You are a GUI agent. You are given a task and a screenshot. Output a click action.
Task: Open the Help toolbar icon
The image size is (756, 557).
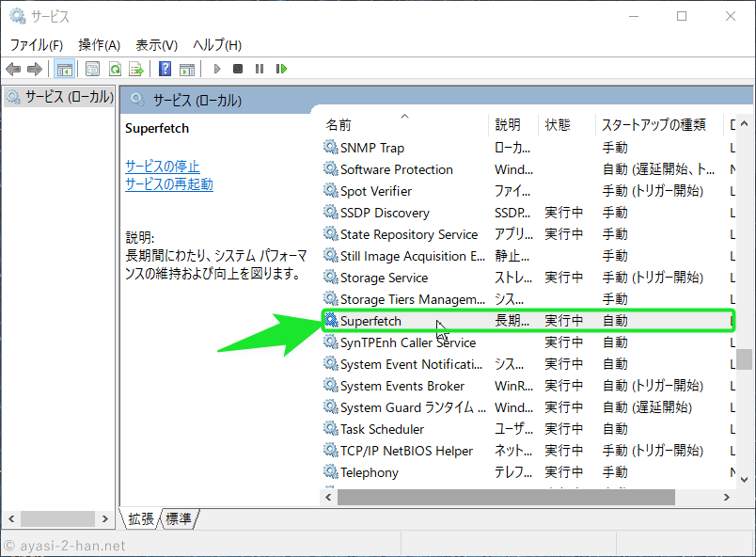[165, 69]
